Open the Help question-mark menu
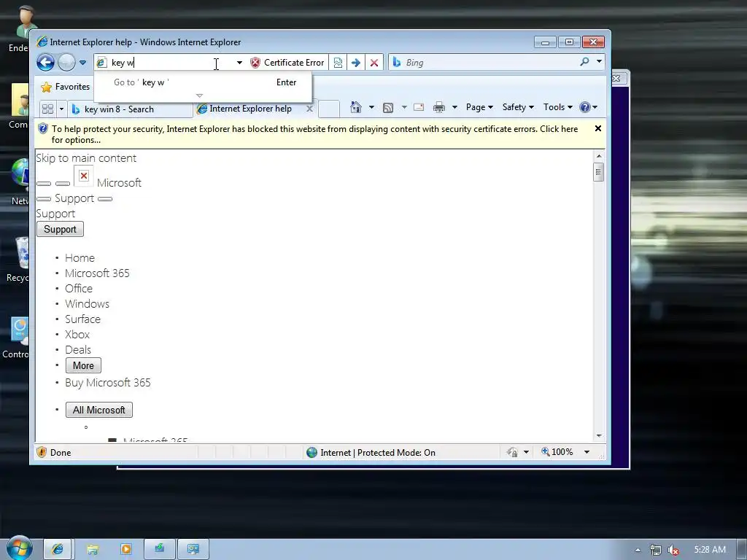 pos(589,107)
